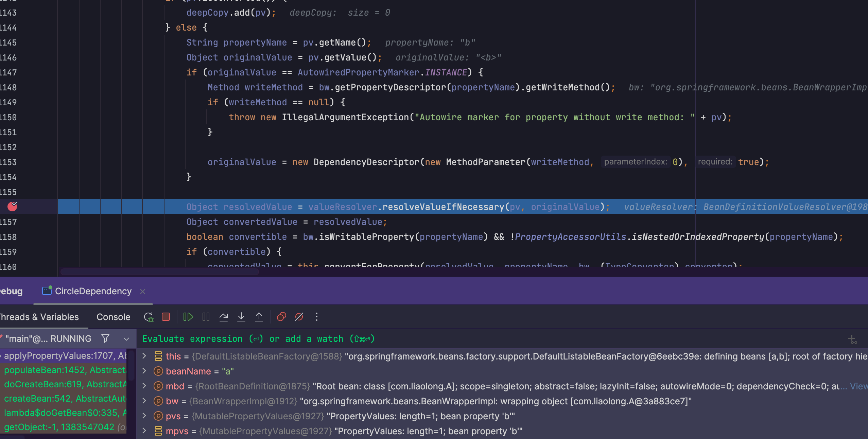Select the CircleDependency debug tab
This screenshot has height=439, width=868.
click(93, 291)
